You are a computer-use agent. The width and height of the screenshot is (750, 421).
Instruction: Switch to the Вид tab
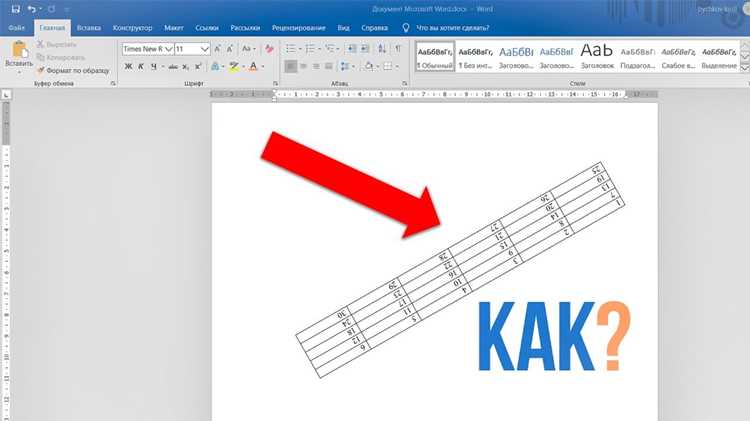(343, 28)
